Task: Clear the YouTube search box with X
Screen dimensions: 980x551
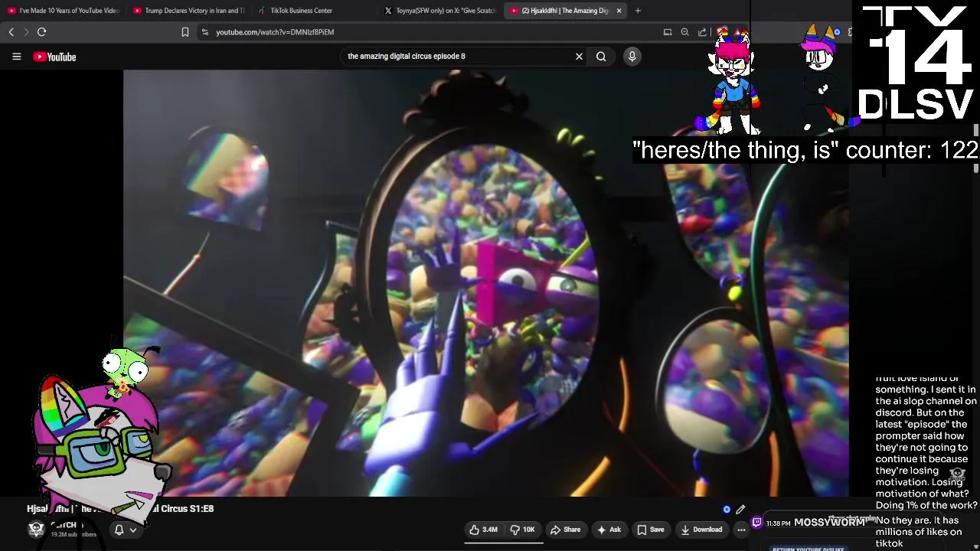Action: tap(579, 56)
